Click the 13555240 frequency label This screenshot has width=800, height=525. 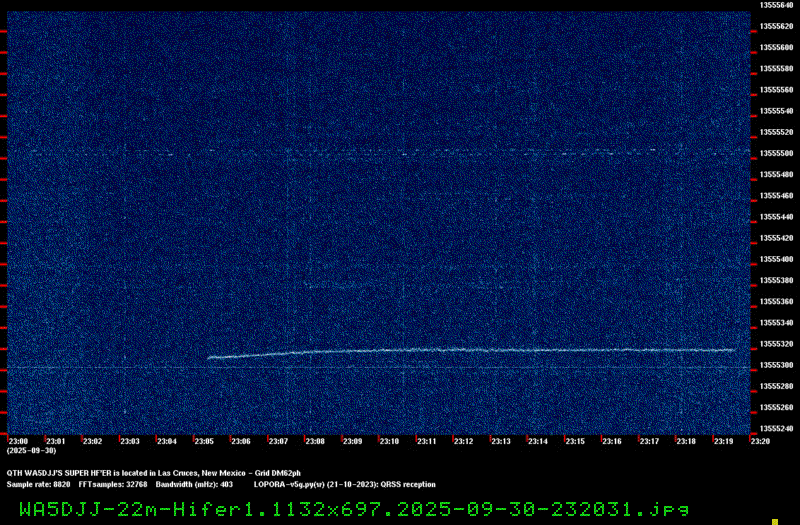[777, 429]
